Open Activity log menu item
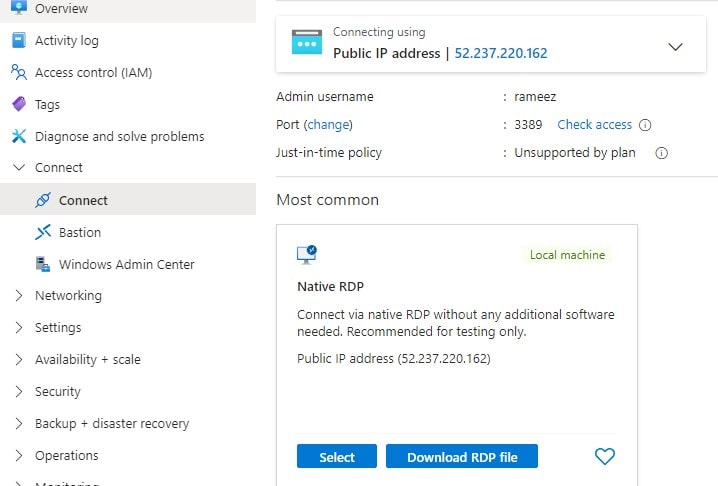718x486 pixels. click(128, 40)
